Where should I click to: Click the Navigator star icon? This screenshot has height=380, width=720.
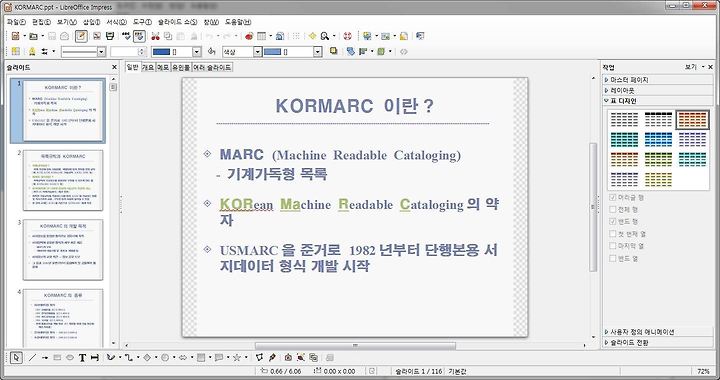point(313,36)
